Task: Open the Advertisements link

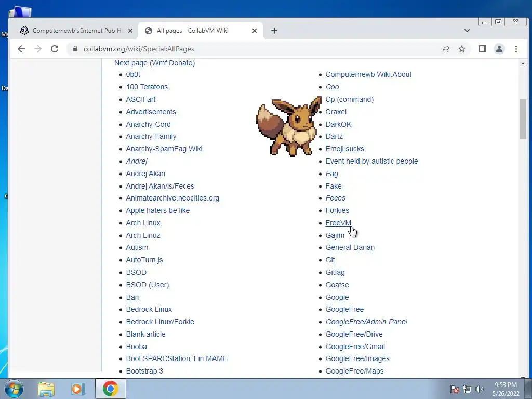Action: click(x=151, y=112)
